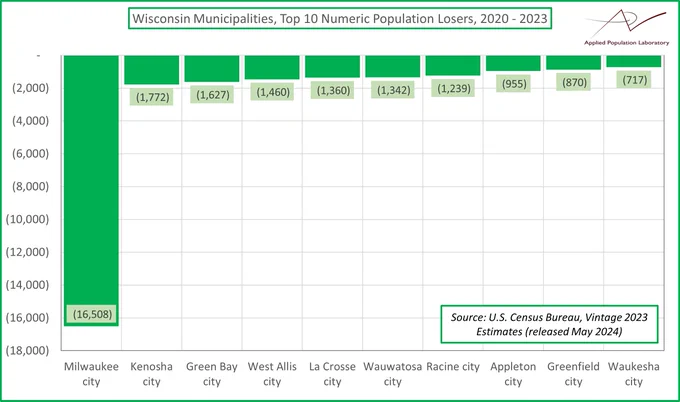Viewport: 680px width, 402px height.
Task: Click the Green Bay city axis label
Action: pyautogui.click(x=212, y=374)
